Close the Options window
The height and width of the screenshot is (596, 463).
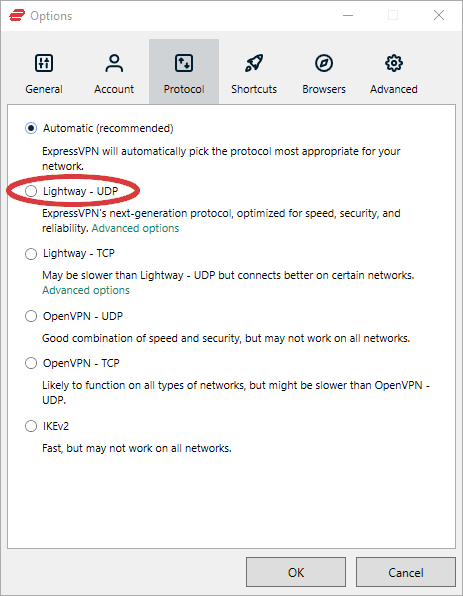pos(439,15)
